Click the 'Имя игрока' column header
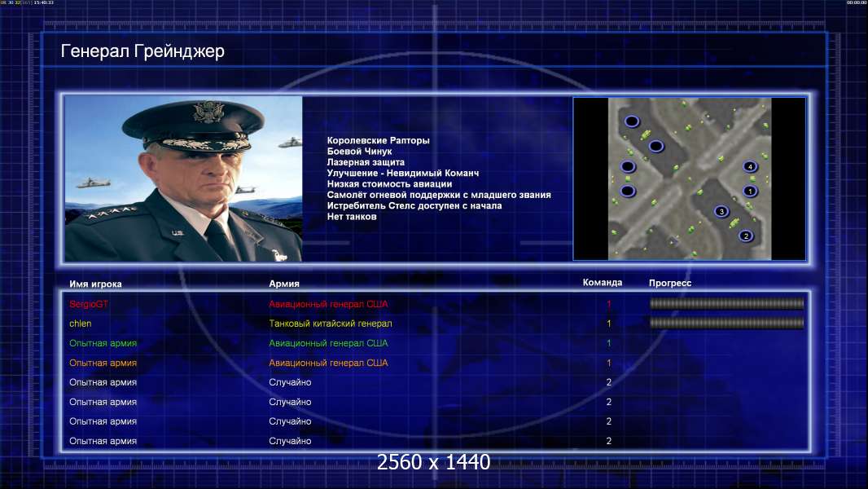Viewport: 868px width, 489px height. coord(95,284)
